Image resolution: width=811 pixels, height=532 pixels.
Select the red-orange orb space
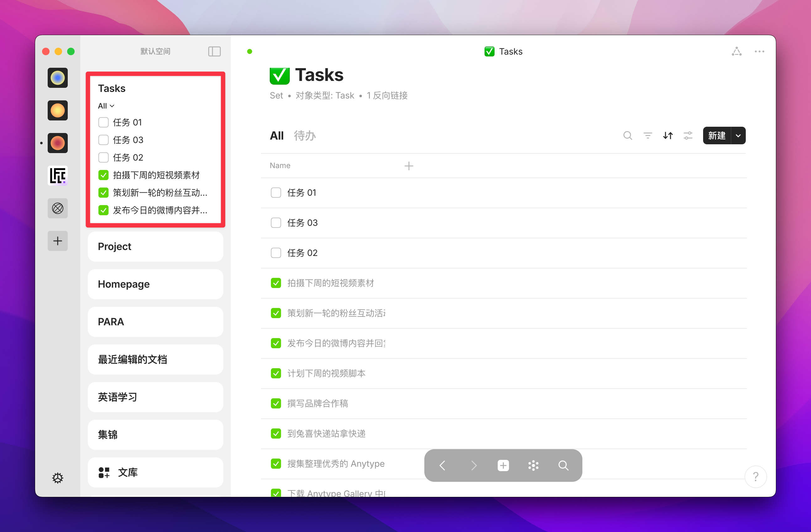tap(58, 143)
